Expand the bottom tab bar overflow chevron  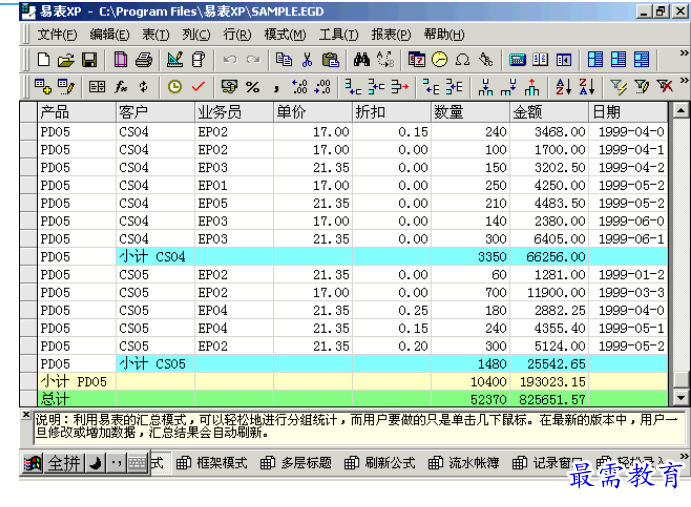[684, 456]
